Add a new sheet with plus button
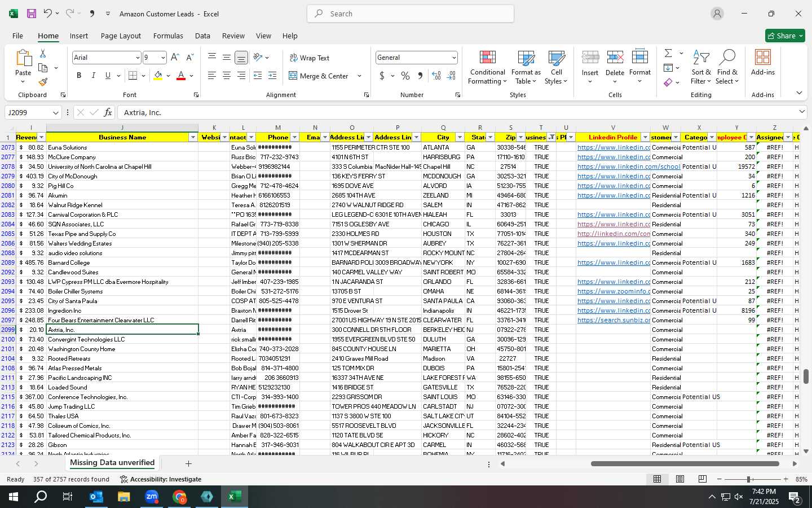The image size is (812, 508). [188, 463]
